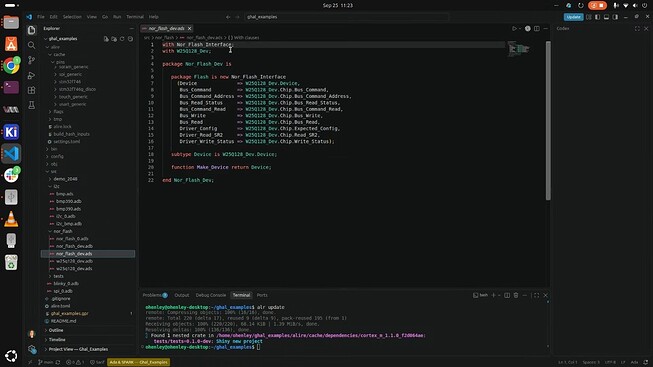
Task: Expand the stm32f746 folder
Action: pyautogui.click(x=69, y=82)
